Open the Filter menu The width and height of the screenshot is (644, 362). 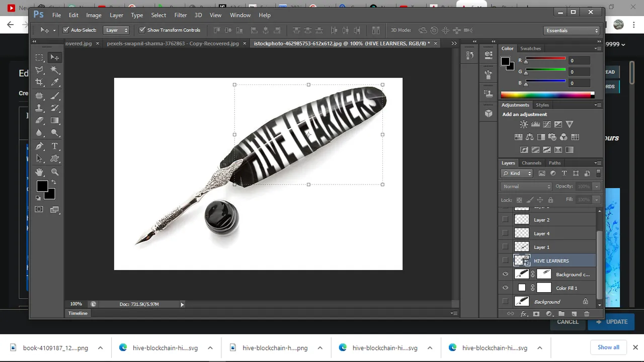pos(180,15)
